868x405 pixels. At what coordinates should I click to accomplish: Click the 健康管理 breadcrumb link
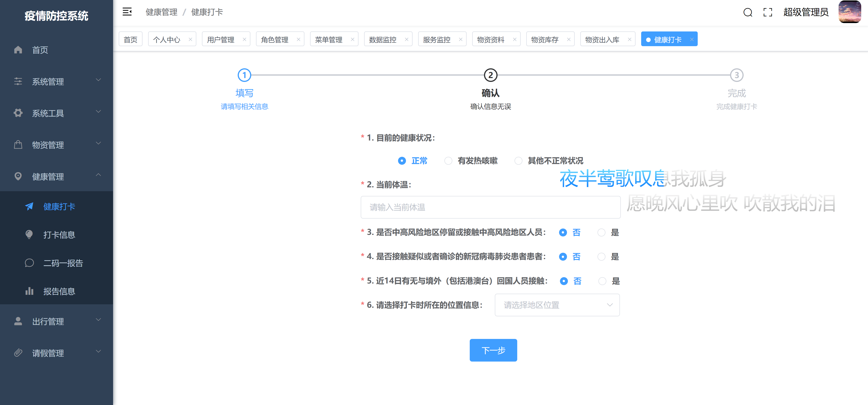(x=161, y=12)
